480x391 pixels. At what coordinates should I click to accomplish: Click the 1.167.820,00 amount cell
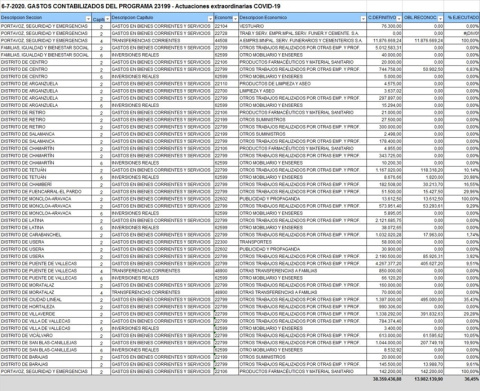pos(385,170)
